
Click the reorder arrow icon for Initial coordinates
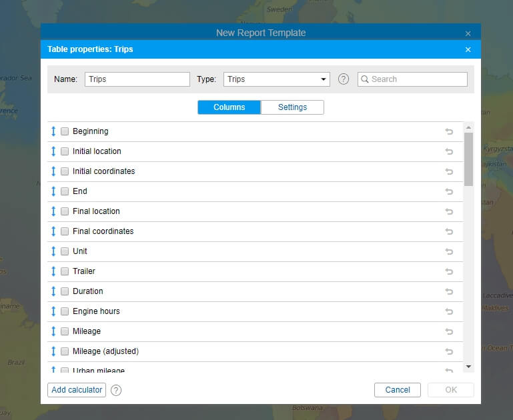[53, 171]
